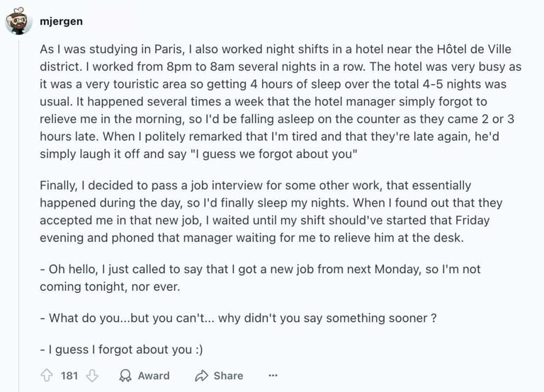Open the three-dot more options menu

[x=273, y=376]
